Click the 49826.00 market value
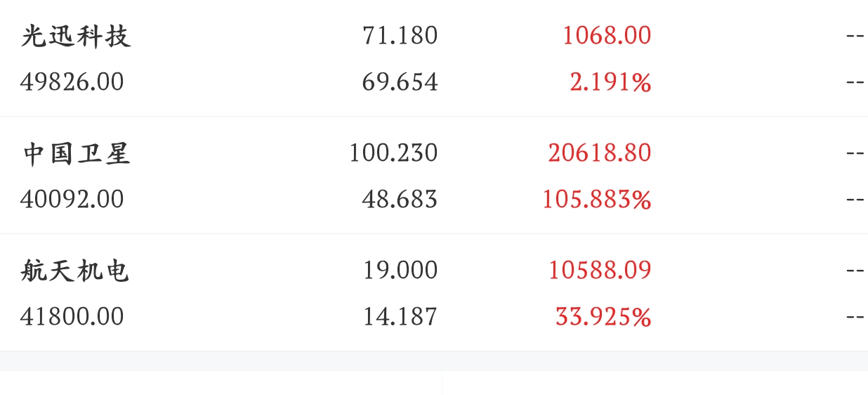 click(x=72, y=82)
